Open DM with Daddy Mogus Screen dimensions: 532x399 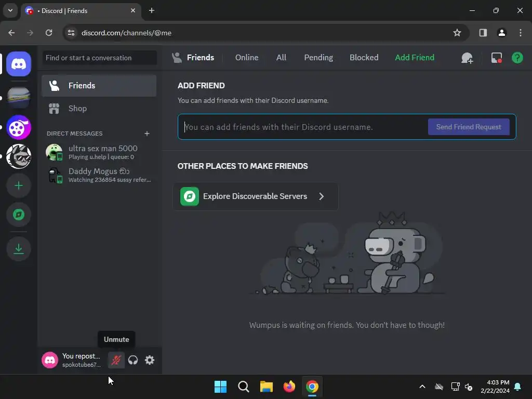[x=99, y=175]
